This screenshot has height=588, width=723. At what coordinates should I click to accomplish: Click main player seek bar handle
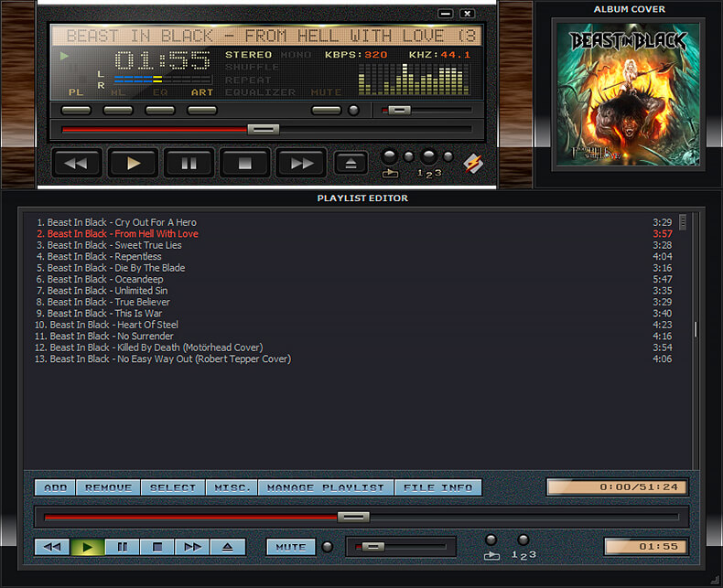coord(264,130)
